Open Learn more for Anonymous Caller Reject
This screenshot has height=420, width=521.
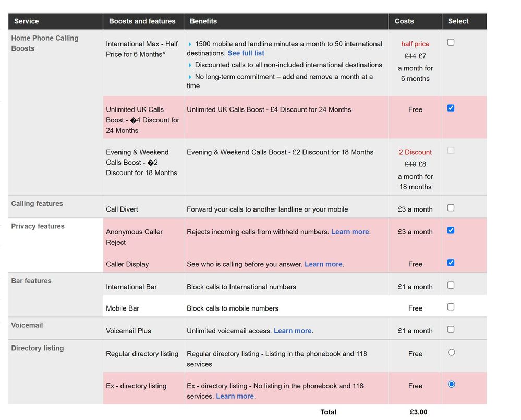(350, 232)
